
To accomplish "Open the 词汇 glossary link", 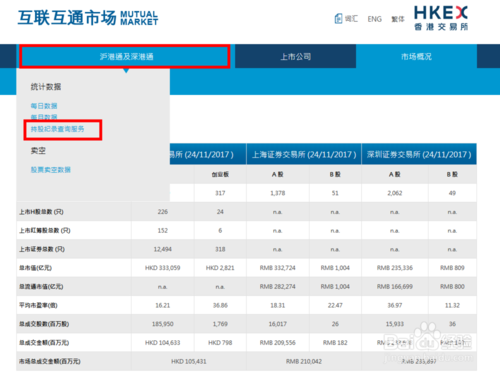I will pyautogui.click(x=351, y=19).
